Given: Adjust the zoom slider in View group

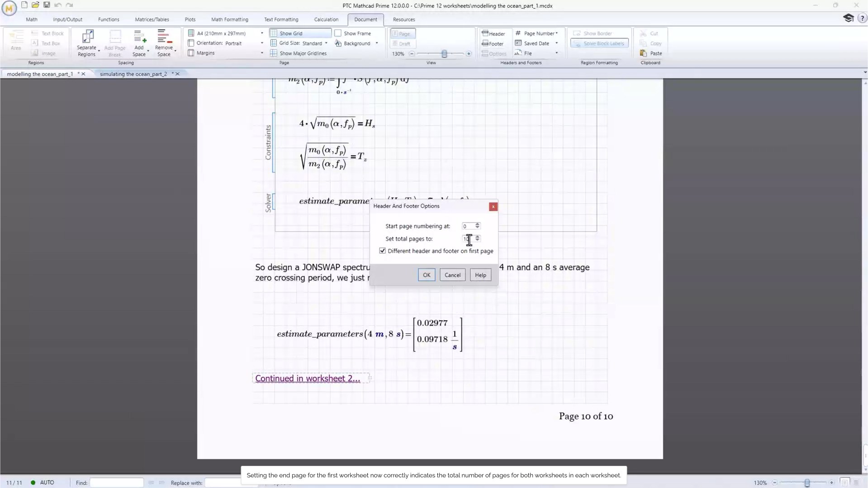Looking at the screenshot, I should coord(444,54).
